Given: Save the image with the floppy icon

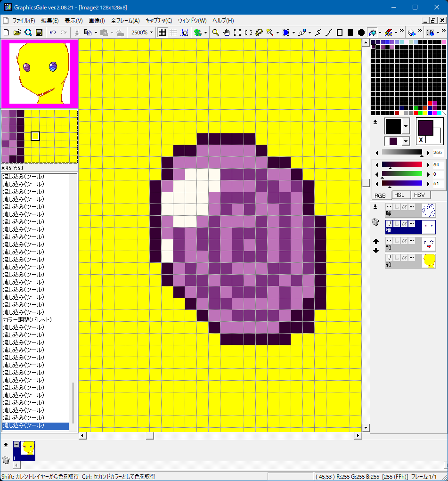Looking at the screenshot, I should [39, 33].
